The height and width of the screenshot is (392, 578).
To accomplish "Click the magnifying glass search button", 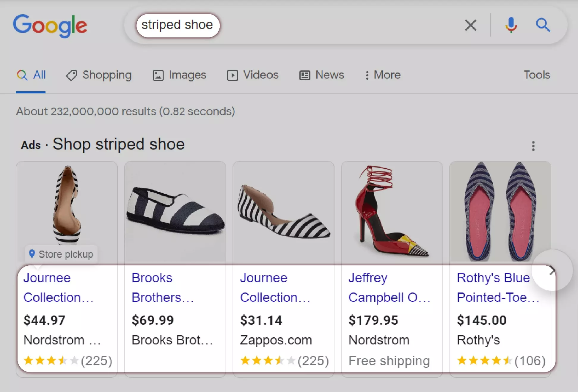I will [x=543, y=25].
